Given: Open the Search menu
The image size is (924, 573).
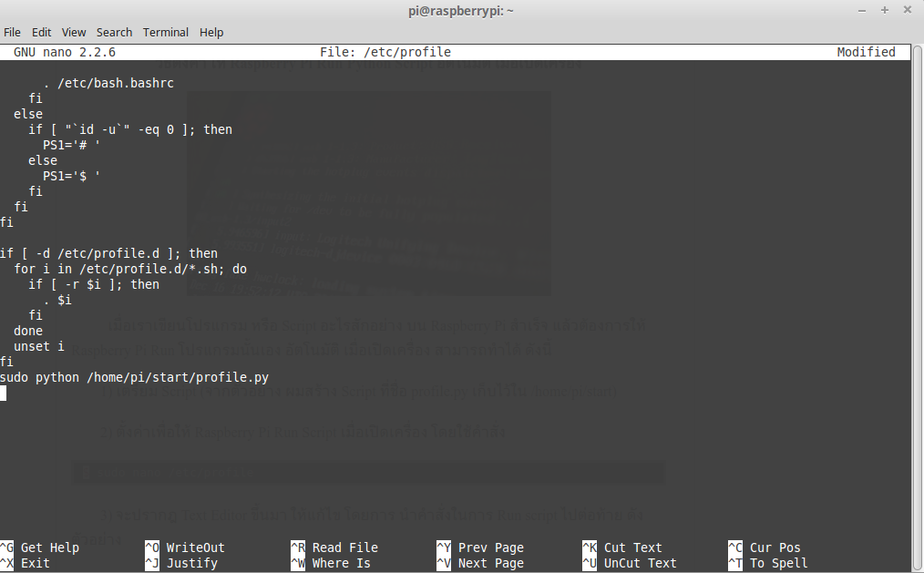Looking at the screenshot, I should click(x=114, y=32).
